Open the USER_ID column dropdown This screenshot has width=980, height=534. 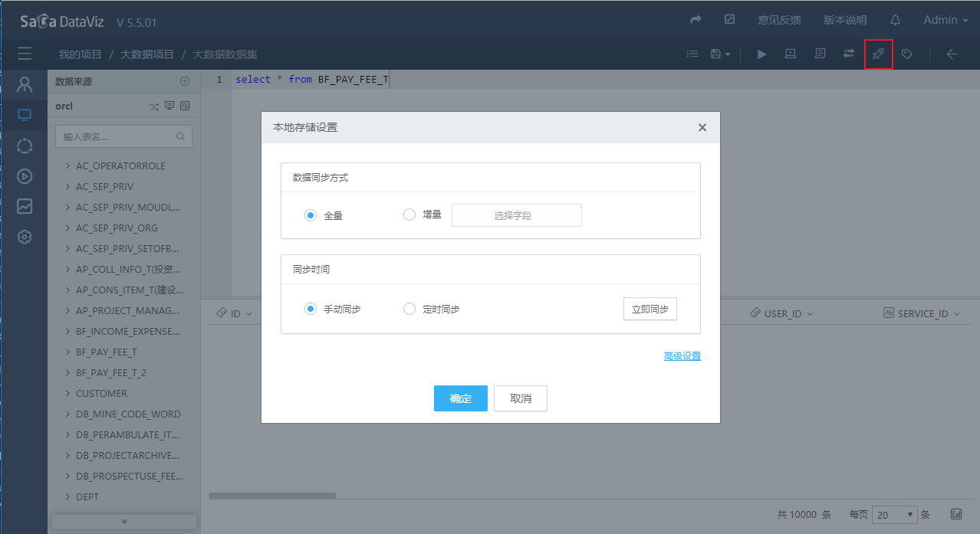(x=810, y=314)
